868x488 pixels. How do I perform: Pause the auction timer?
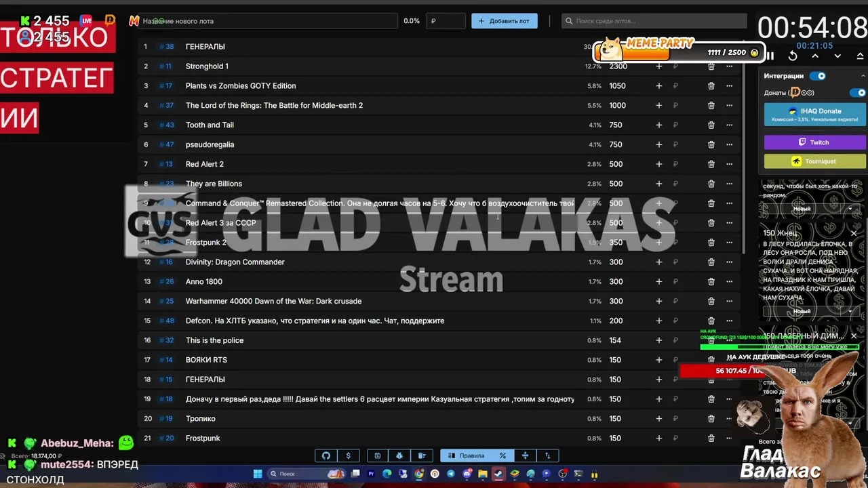(x=770, y=56)
